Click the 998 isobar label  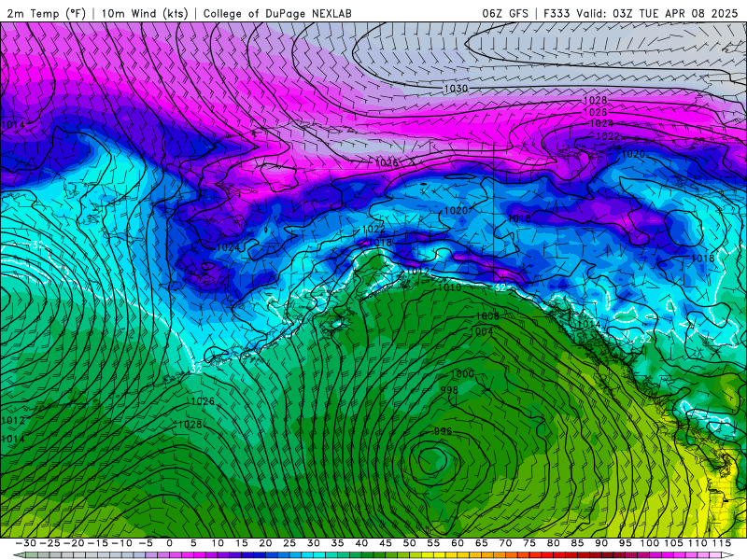coord(449,390)
